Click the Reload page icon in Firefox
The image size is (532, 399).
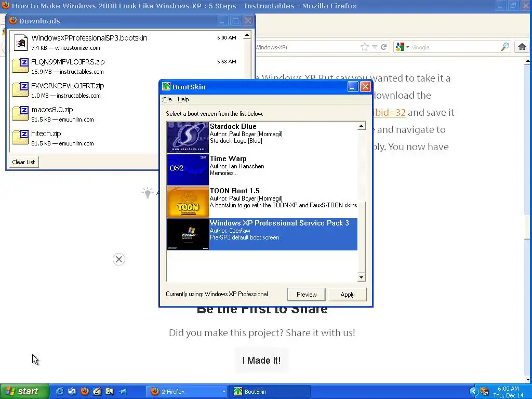tap(384, 47)
